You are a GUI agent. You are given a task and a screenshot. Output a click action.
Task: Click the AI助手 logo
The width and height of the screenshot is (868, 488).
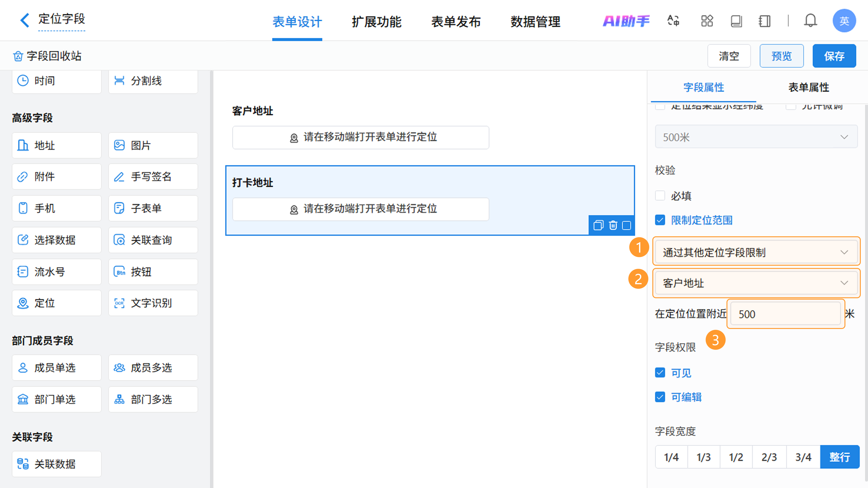(626, 21)
